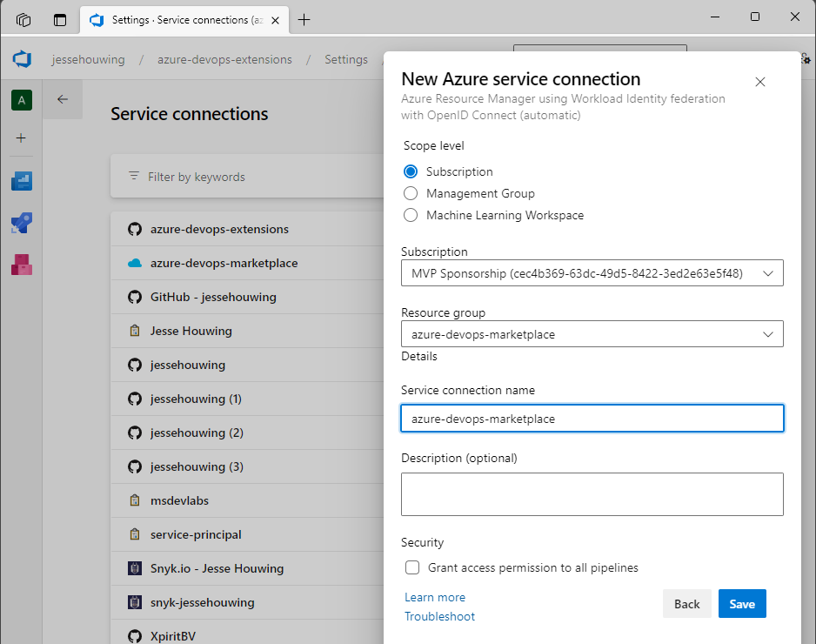
Task: Click the plus icon to add new item
Action: [x=22, y=138]
